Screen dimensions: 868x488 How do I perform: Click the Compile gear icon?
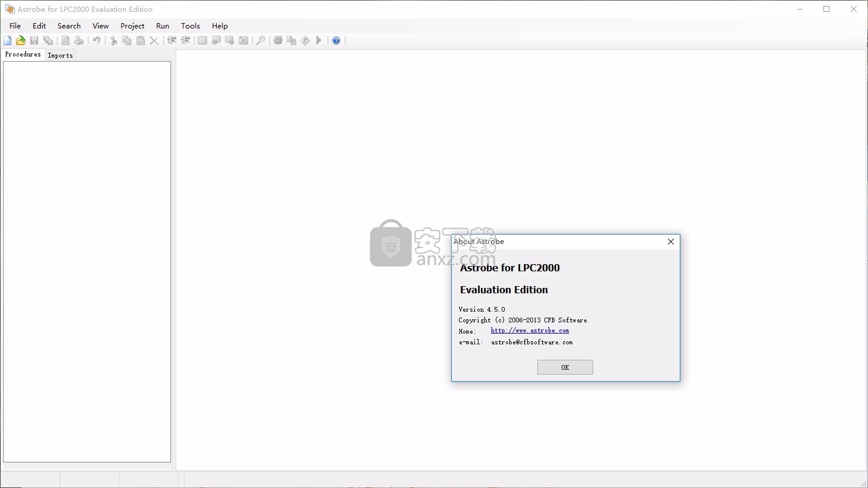click(278, 40)
